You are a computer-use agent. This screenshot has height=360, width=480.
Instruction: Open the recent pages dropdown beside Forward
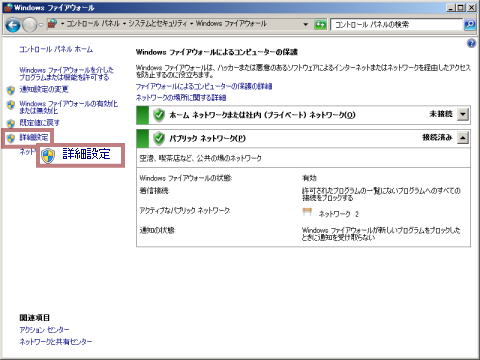click(x=41, y=25)
